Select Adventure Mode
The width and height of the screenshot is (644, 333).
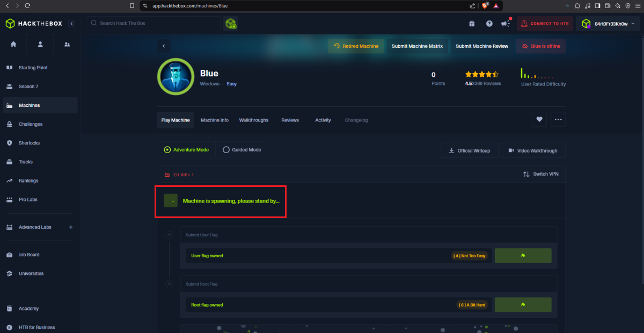(x=187, y=150)
